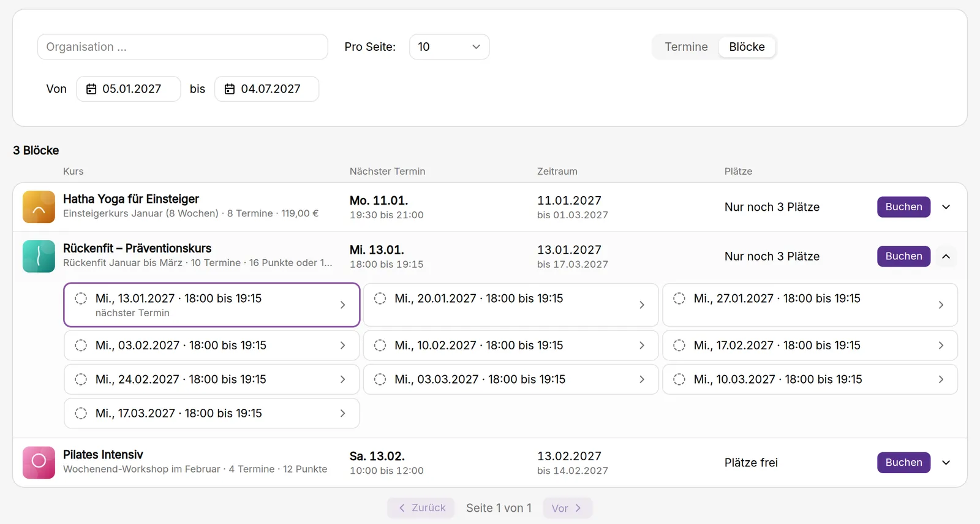Open arrow of Mi., 03.02.2027 session card

tap(342, 346)
